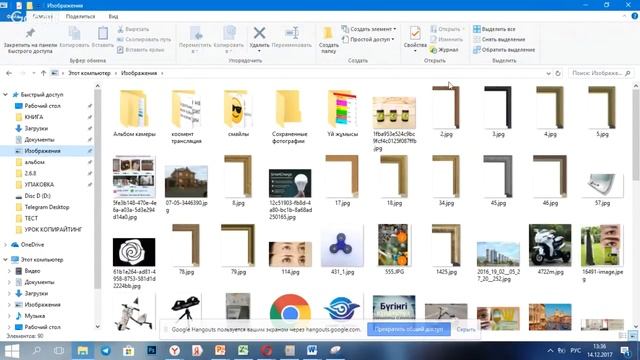Open the Share (Поделиться) ribbon tab
Image resolution: width=640 pixels, height=360 pixels.
click(80, 16)
